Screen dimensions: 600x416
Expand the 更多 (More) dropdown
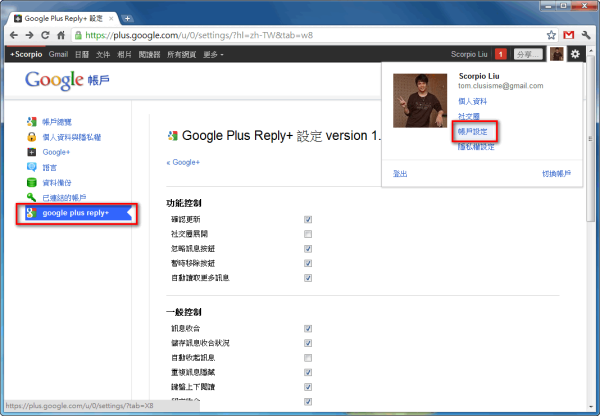[213, 54]
